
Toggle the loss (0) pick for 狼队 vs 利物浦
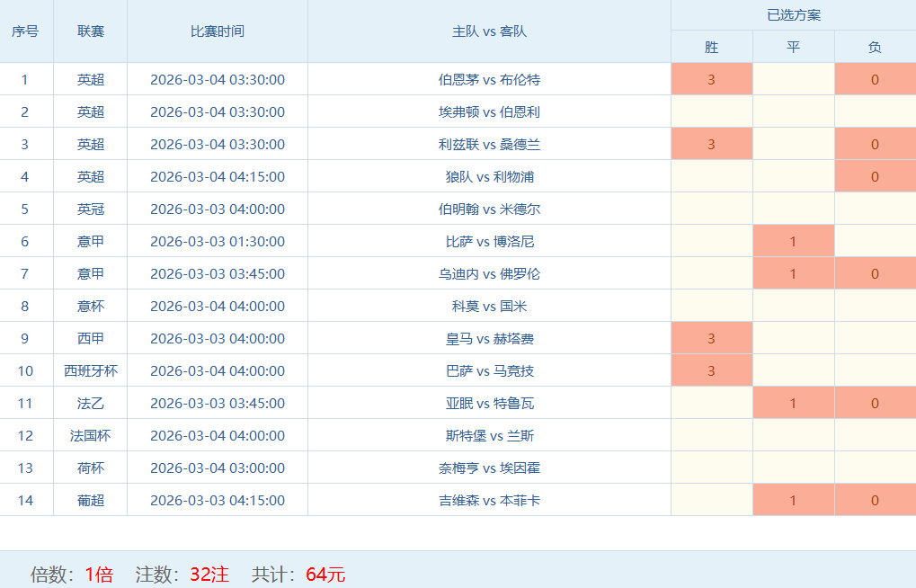875,176
